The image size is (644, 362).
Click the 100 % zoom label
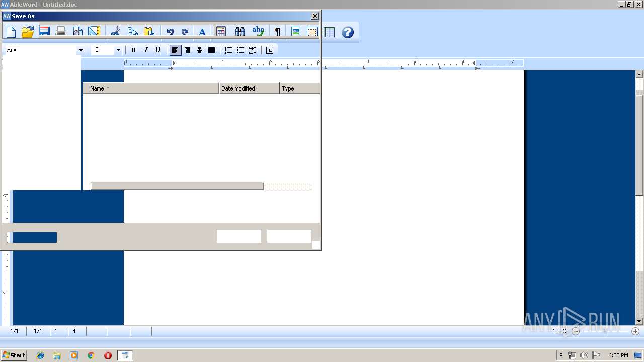[559, 331]
